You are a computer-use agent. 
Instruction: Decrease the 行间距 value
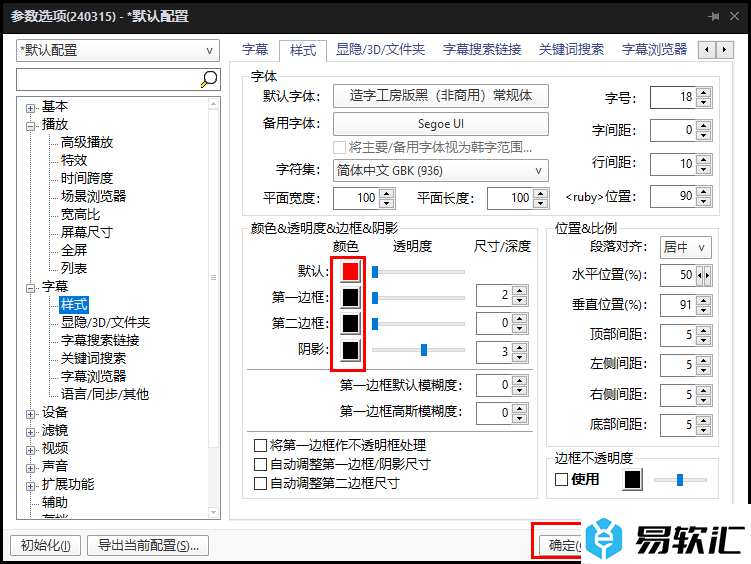point(704,169)
